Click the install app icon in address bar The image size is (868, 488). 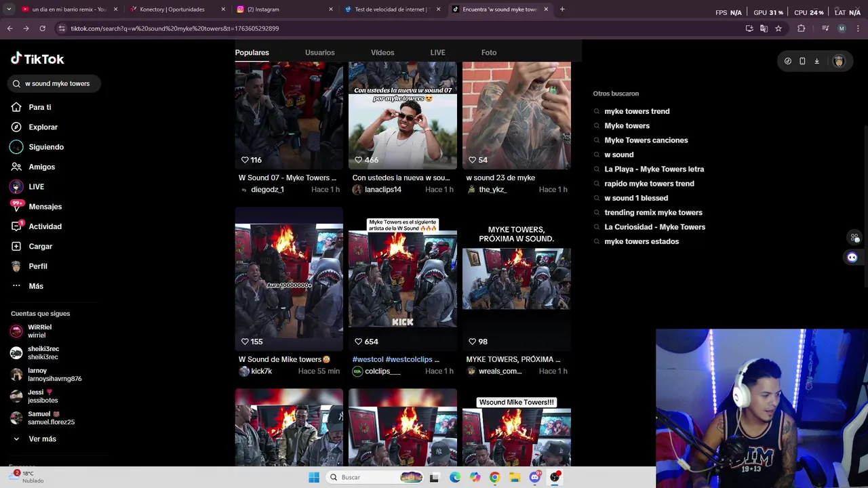(x=749, y=28)
